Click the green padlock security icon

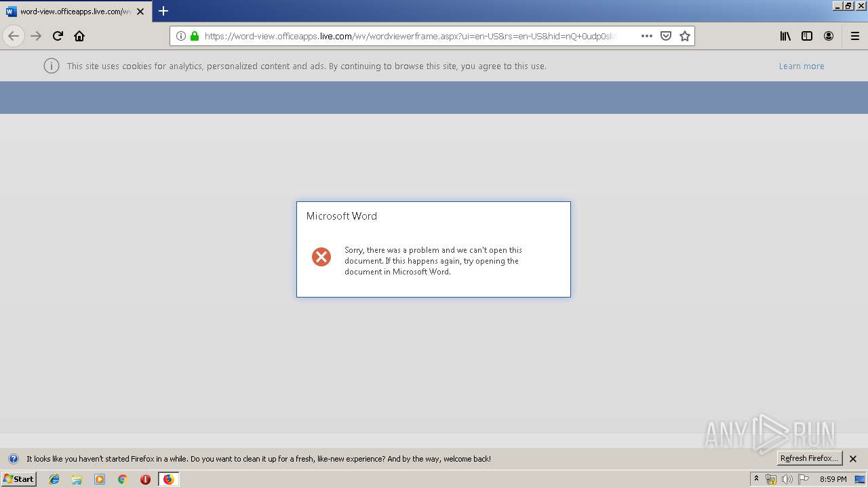pos(195,36)
